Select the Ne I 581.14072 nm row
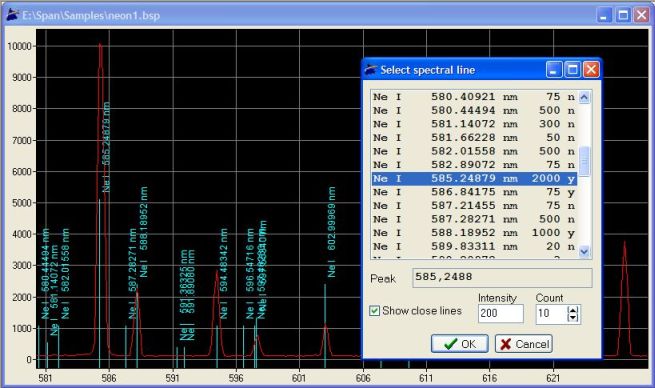This screenshot has width=655, height=388. click(474, 124)
